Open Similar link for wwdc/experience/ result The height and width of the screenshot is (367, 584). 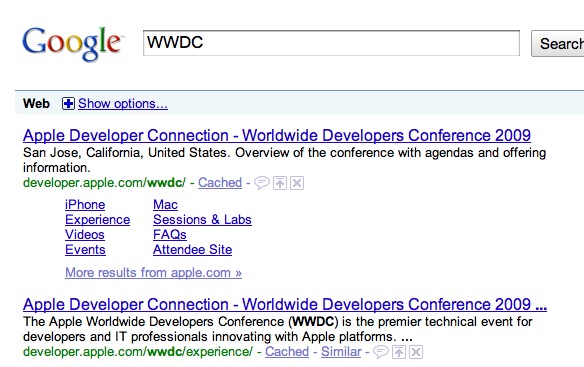pyautogui.click(x=341, y=351)
